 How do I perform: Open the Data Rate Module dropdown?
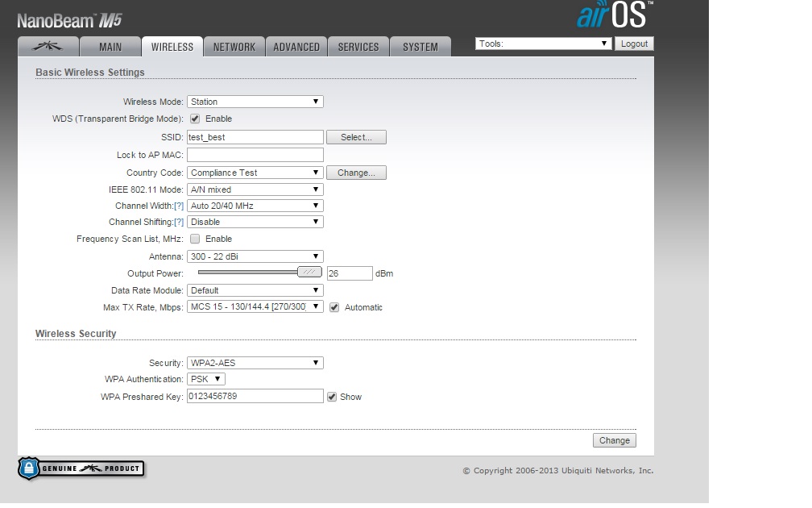click(x=255, y=290)
